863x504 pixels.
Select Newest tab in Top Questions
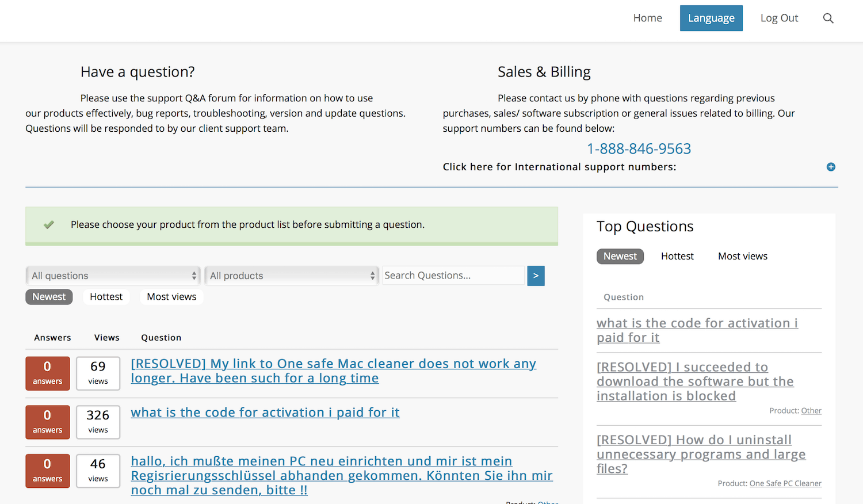620,257
